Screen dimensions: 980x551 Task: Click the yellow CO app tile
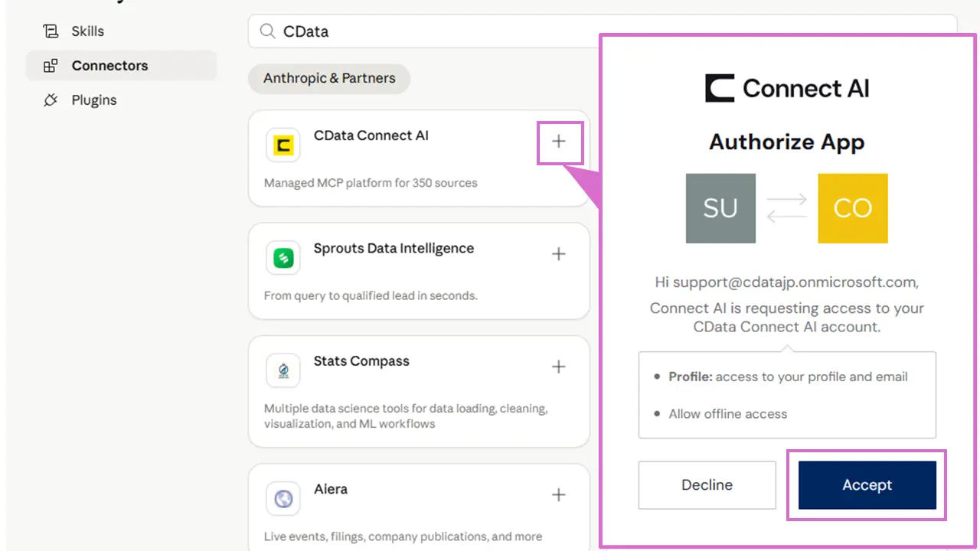[852, 208]
